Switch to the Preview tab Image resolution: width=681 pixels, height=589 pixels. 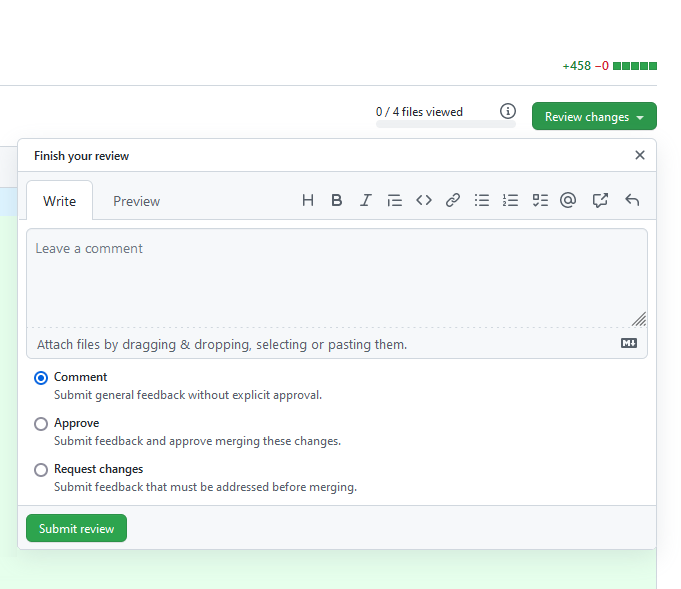pyautogui.click(x=136, y=201)
